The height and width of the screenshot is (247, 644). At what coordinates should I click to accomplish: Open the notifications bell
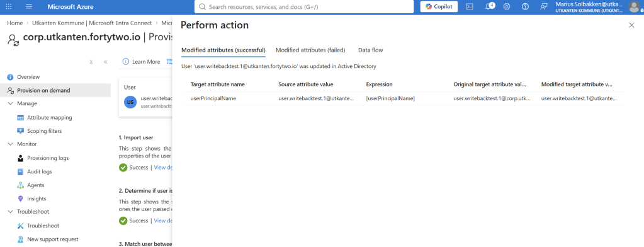pyautogui.click(x=489, y=6)
